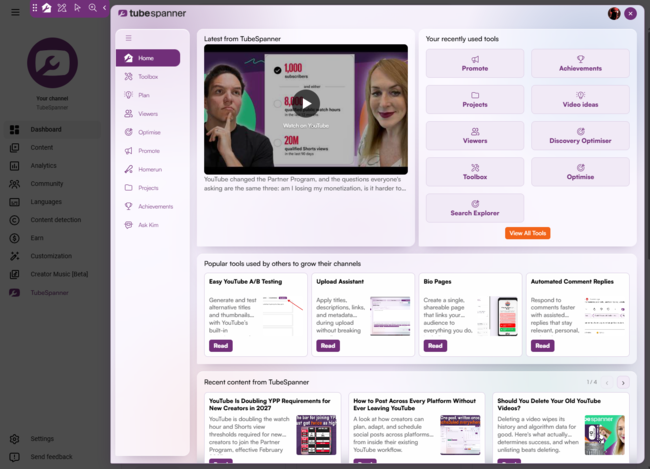Click Watch on YouTube on video

[306, 126]
